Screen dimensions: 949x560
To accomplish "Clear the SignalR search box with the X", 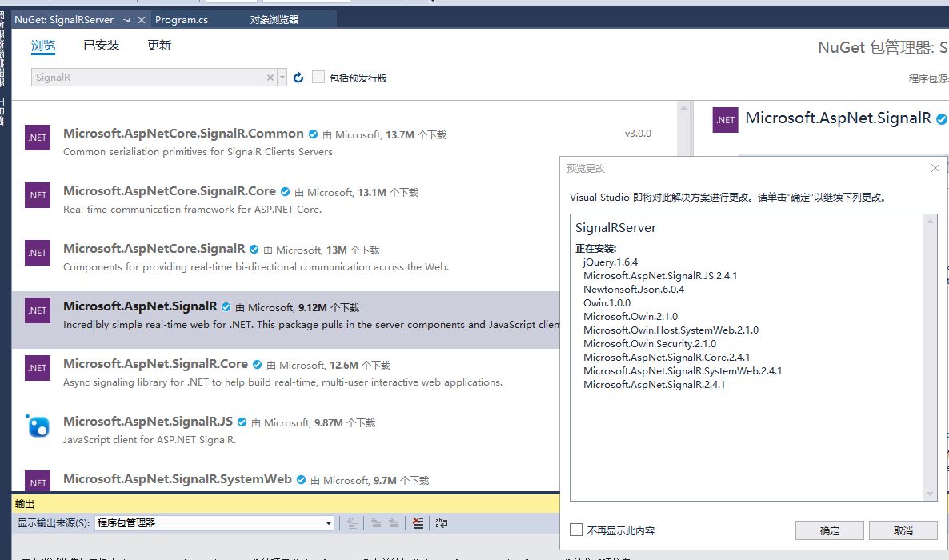I will (x=269, y=78).
